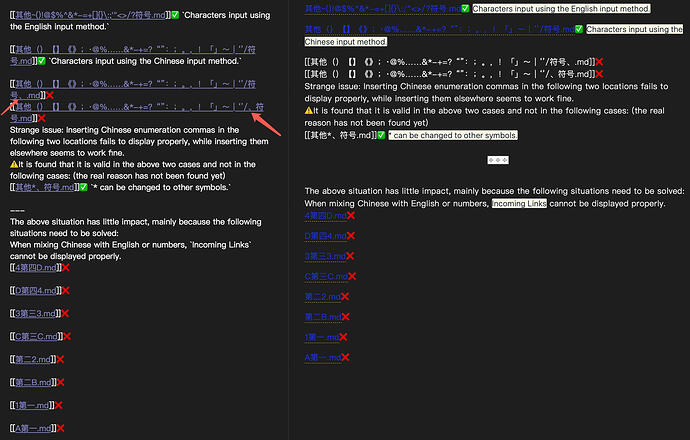Follow the C第三C.md link in the preview pane
690x440 pixels.
point(324,276)
